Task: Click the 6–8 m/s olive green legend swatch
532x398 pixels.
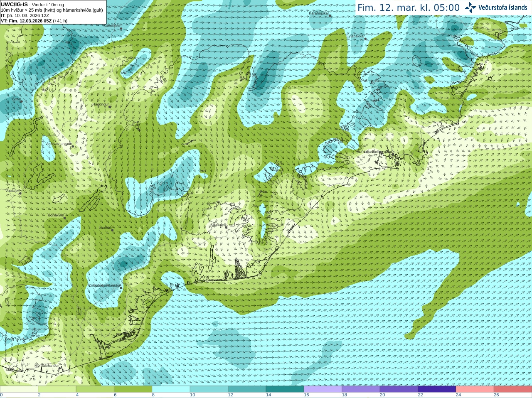Action: point(133,389)
